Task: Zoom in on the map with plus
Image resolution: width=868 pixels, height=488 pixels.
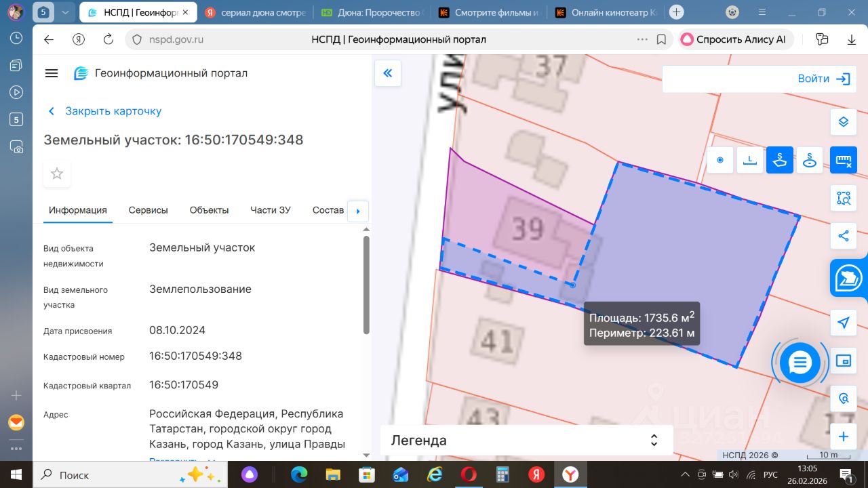Action: 844,436
